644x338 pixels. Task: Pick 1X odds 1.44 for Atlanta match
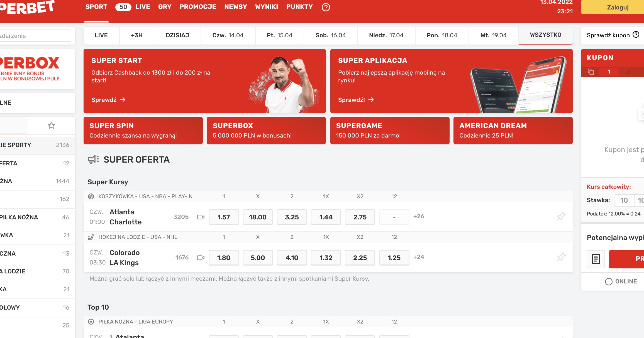326,217
